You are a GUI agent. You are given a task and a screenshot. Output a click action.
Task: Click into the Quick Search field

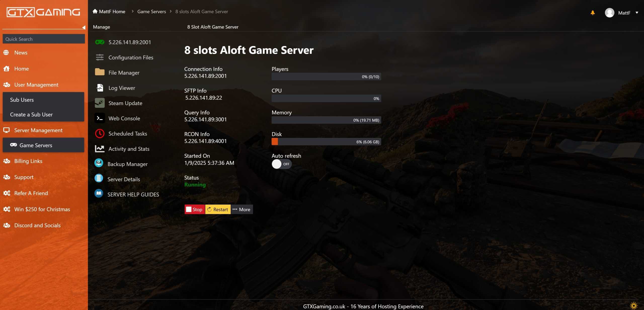pyautogui.click(x=44, y=39)
